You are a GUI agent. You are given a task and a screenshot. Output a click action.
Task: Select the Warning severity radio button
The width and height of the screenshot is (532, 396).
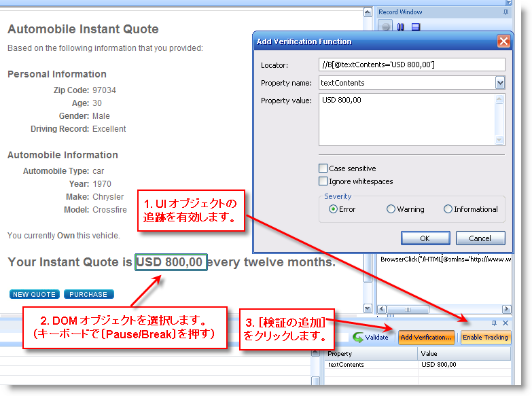click(391, 209)
